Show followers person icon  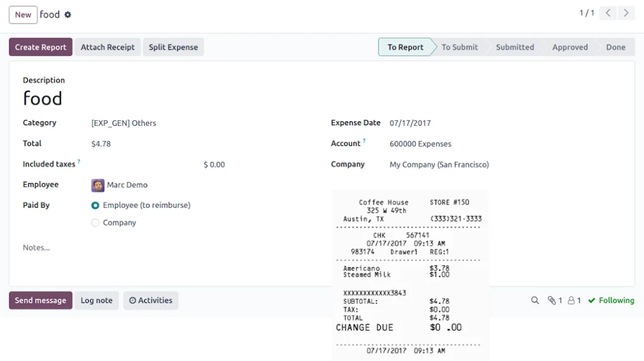[x=571, y=301]
